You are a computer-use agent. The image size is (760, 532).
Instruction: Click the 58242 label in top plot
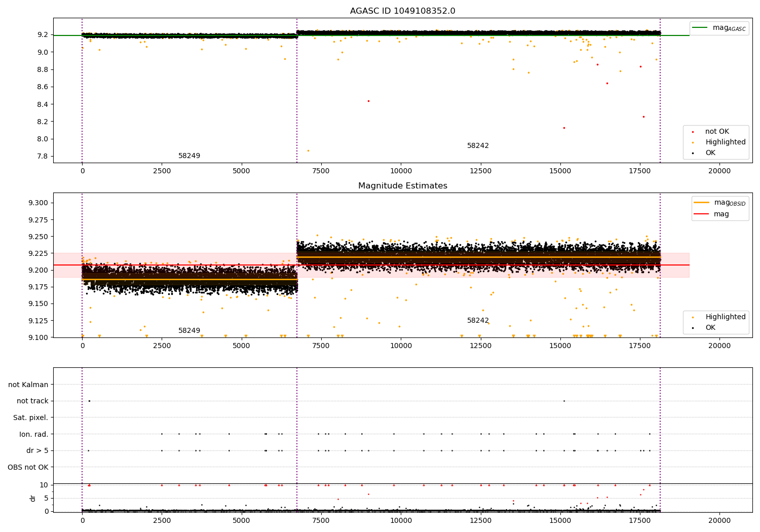[478, 146]
